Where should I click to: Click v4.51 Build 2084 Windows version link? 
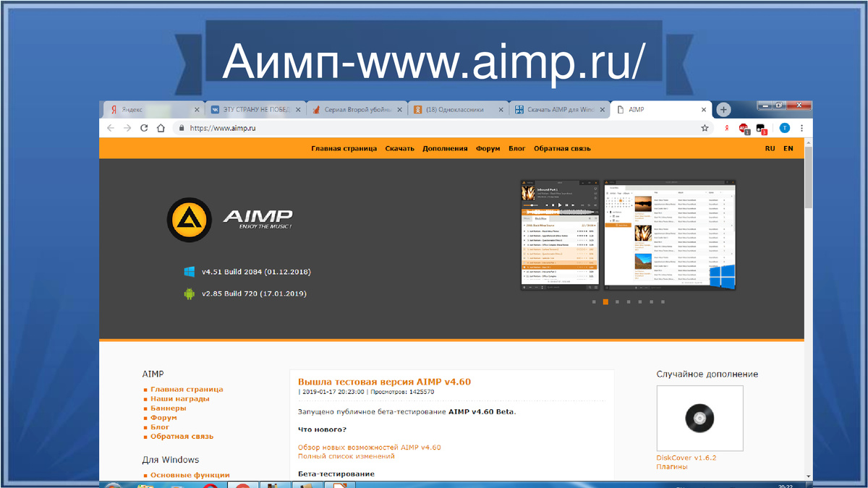tap(256, 272)
